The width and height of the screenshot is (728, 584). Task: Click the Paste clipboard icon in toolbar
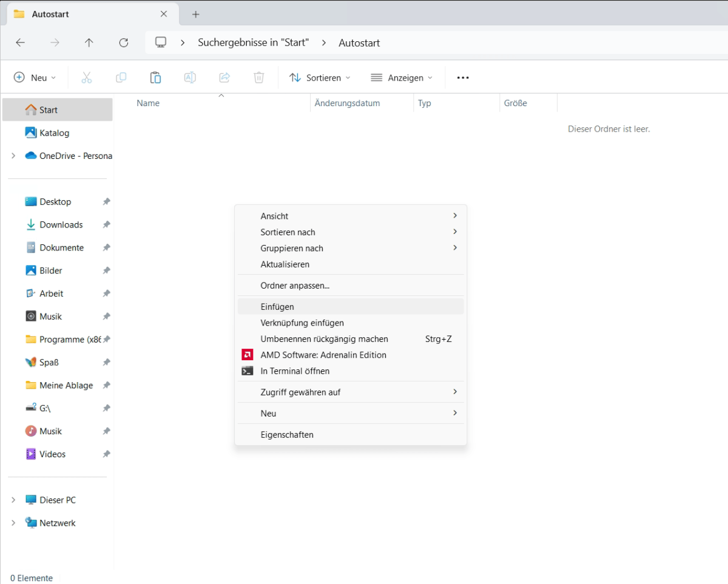(155, 78)
